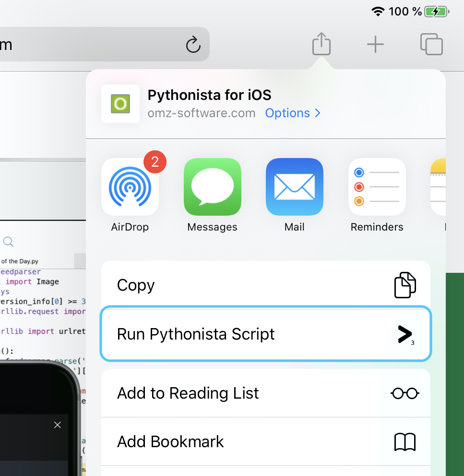Viewport: 464px width, 476px height.
Task: Add the page to Reading List
Action: (x=265, y=392)
